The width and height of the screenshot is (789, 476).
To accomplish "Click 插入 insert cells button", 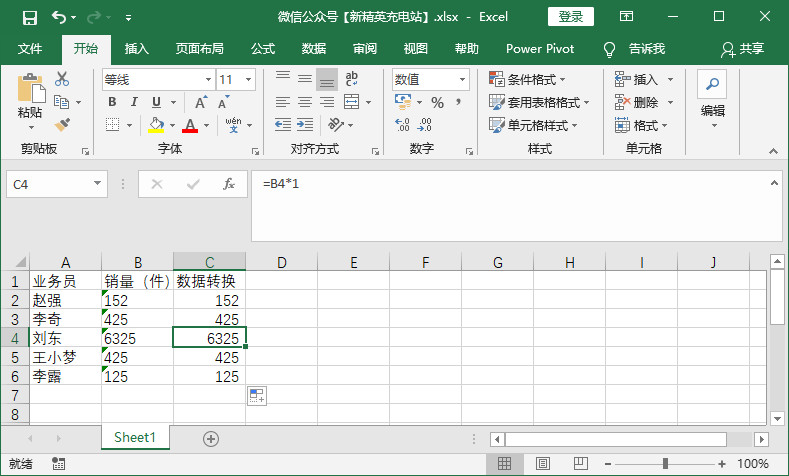I will click(x=637, y=80).
